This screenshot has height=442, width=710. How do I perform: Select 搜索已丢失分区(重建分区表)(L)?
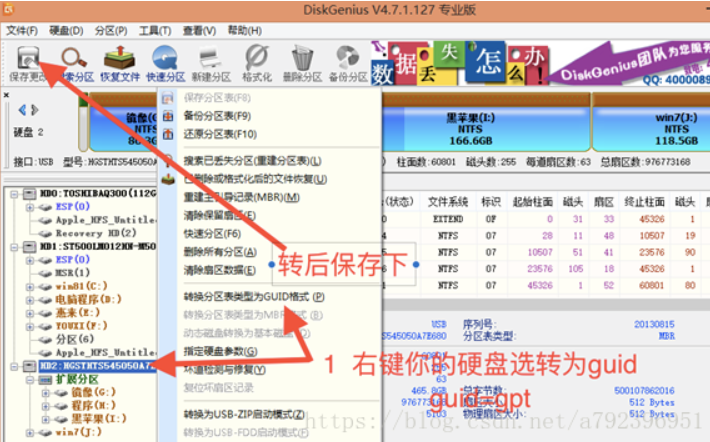(252, 161)
